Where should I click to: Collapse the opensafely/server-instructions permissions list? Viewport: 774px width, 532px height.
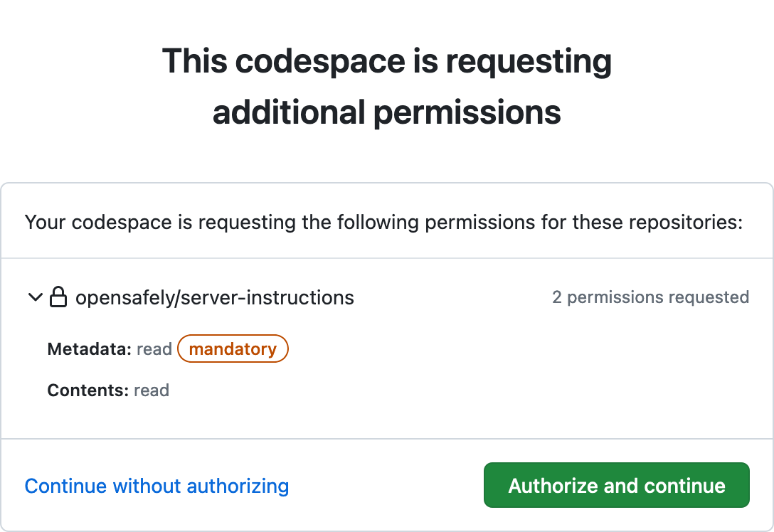coord(34,297)
